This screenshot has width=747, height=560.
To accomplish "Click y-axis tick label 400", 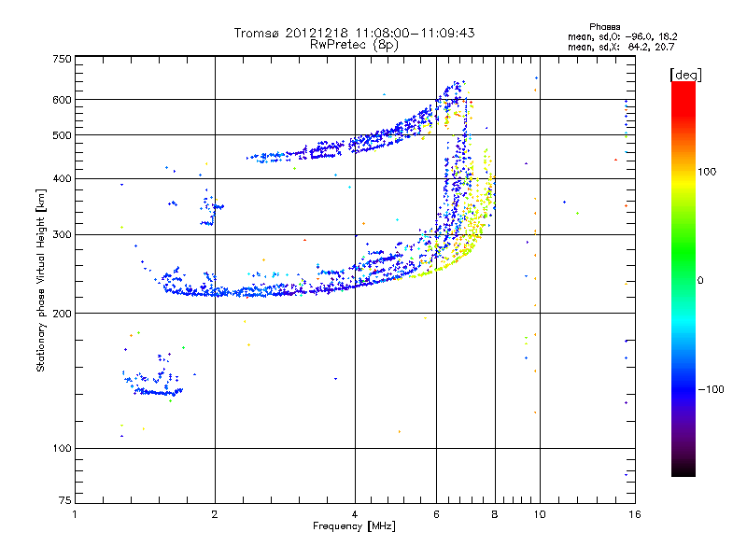I will click(x=62, y=179).
